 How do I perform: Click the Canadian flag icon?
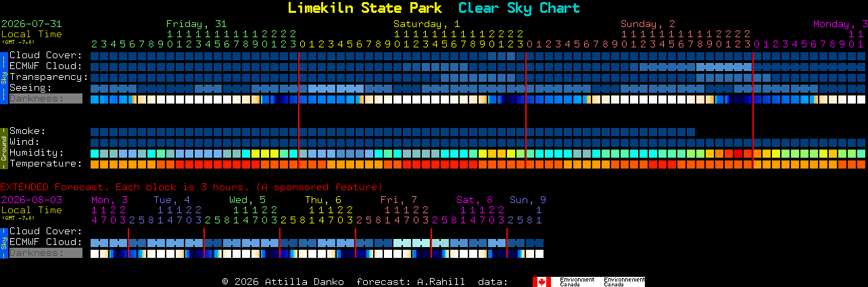(541, 282)
